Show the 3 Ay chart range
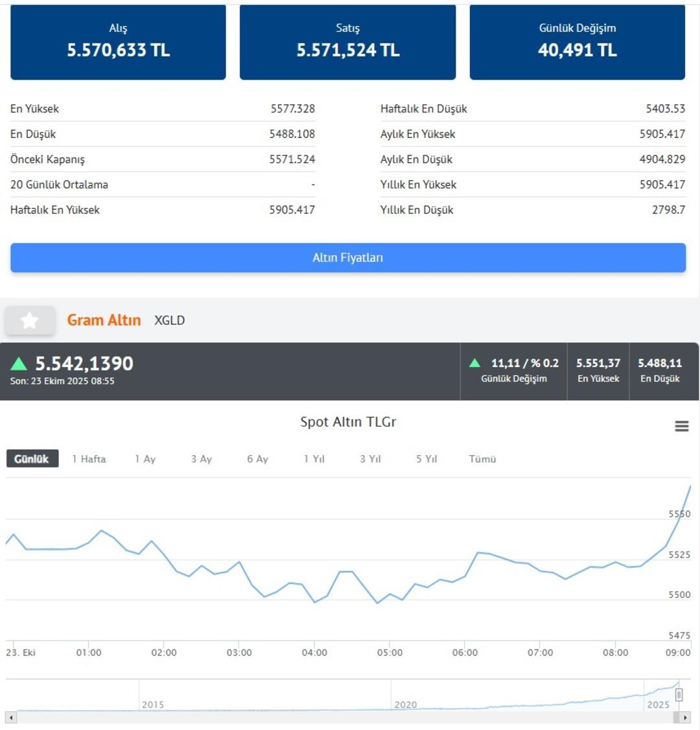 [201, 459]
